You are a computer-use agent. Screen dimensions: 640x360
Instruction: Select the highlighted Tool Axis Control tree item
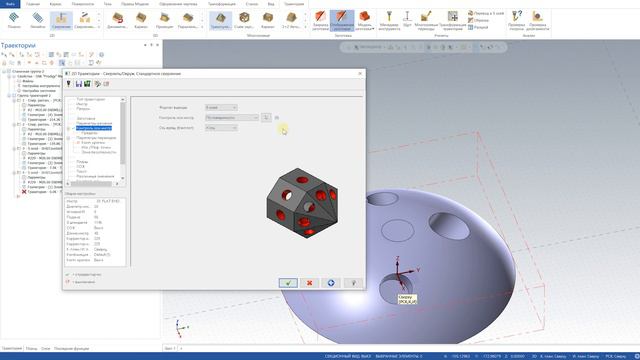coord(94,128)
